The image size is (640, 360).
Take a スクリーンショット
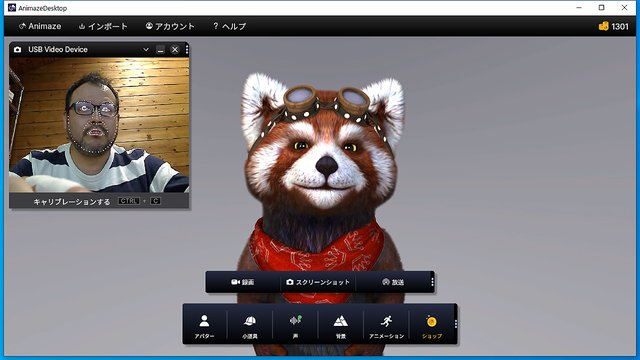tap(318, 282)
